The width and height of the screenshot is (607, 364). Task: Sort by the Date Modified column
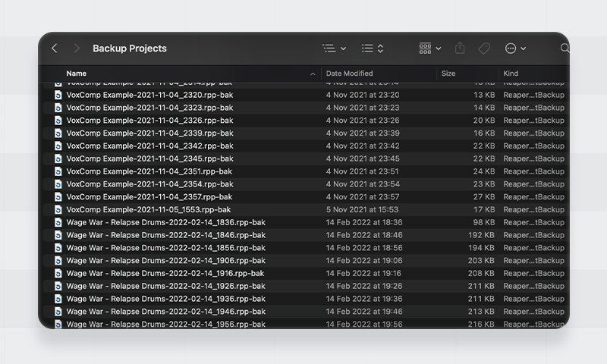click(x=349, y=74)
